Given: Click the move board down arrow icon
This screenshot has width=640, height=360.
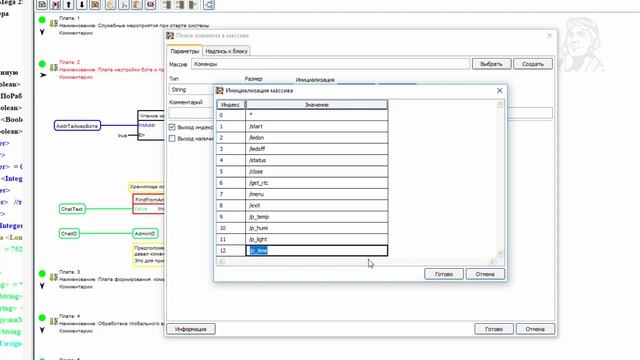Looking at the screenshot, I should (x=82, y=5).
